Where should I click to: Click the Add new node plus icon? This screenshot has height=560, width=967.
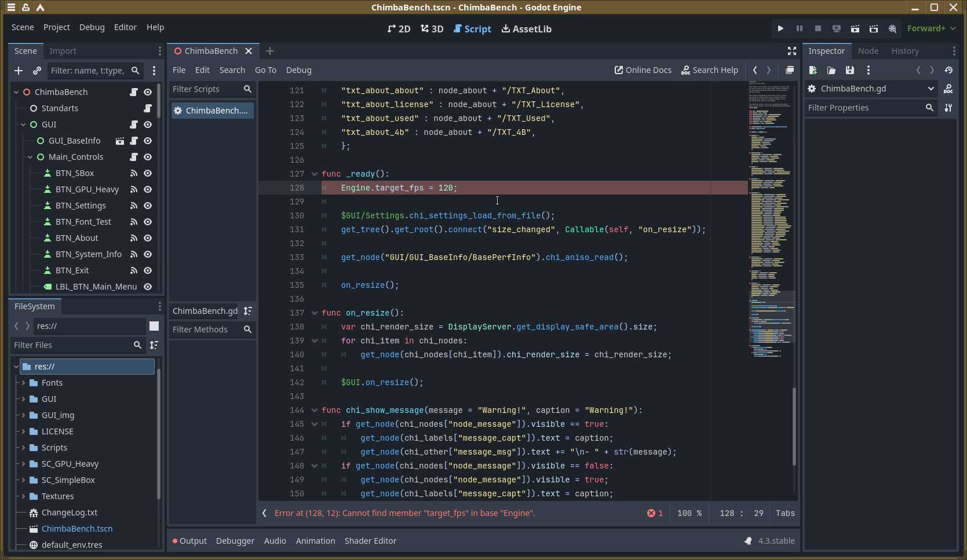(19, 71)
